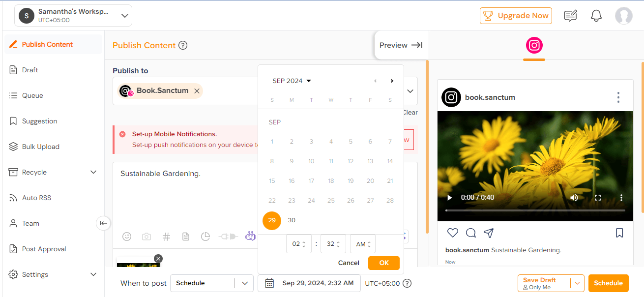Open the Save Draft options dropdown arrow
This screenshot has height=297, width=644.
click(x=578, y=283)
